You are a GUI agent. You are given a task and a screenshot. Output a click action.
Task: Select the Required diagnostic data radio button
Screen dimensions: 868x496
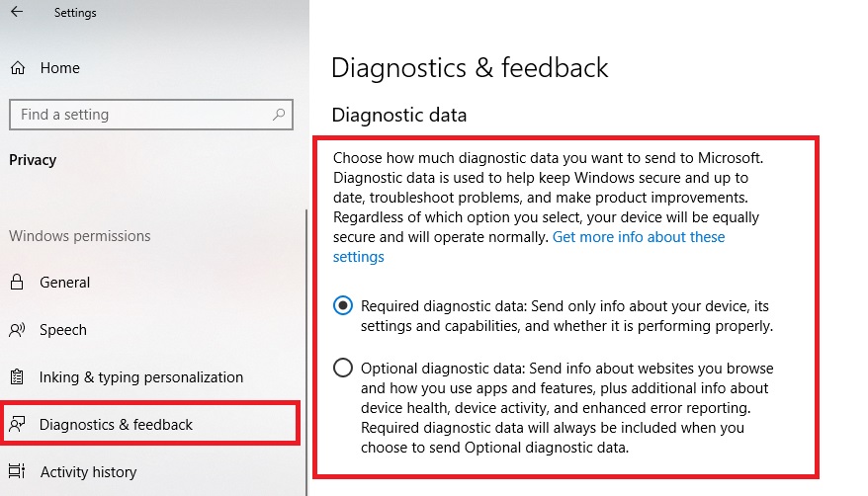(343, 306)
